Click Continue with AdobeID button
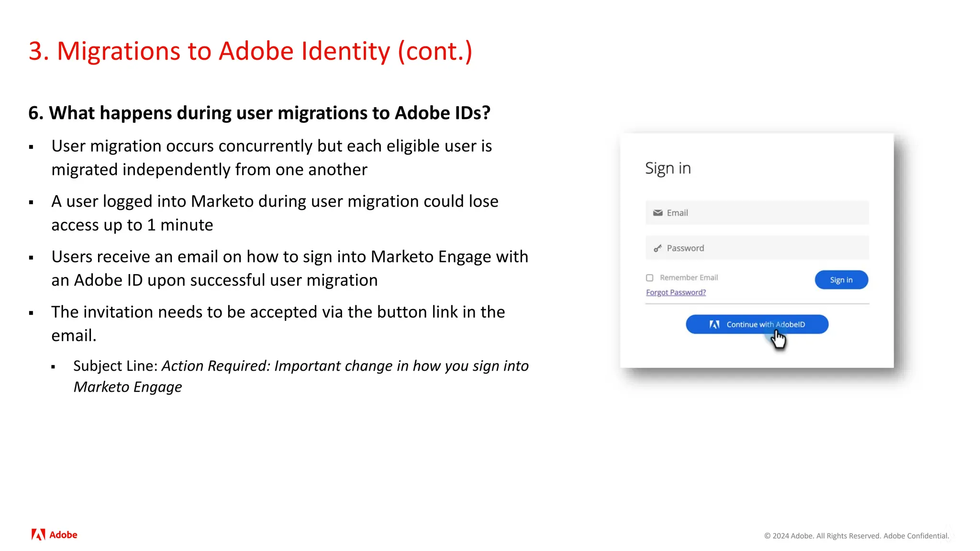Image resolution: width=980 pixels, height=551 pixels. click(757, 324)
